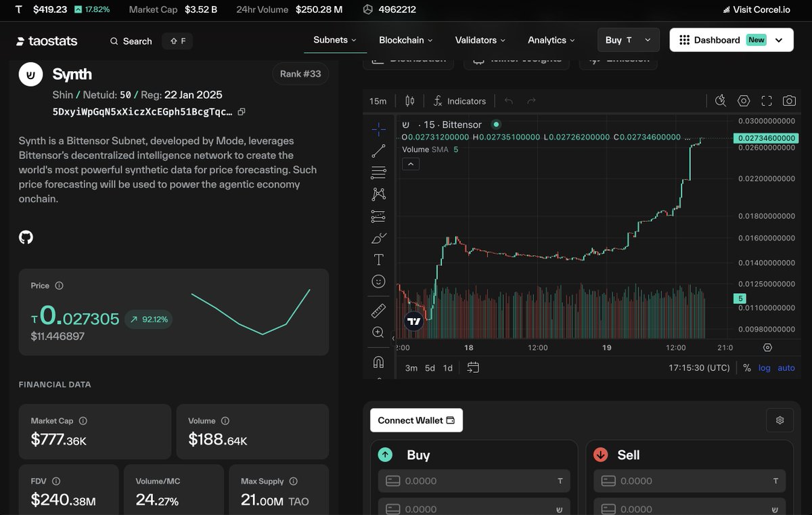Toggle the auto scale
The height and width of the screenshot is (515, 812).
pyautogui.click(x=786, y=368)
